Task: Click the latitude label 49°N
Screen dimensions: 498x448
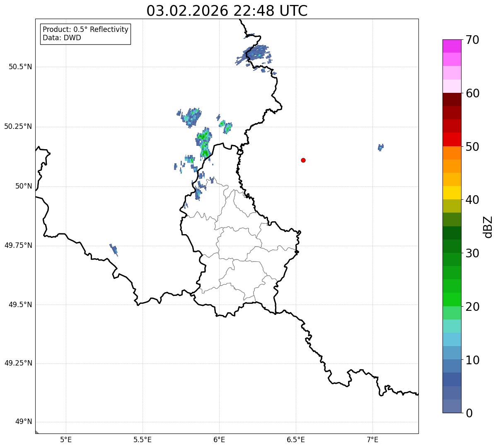Action: tap(24, 422)
